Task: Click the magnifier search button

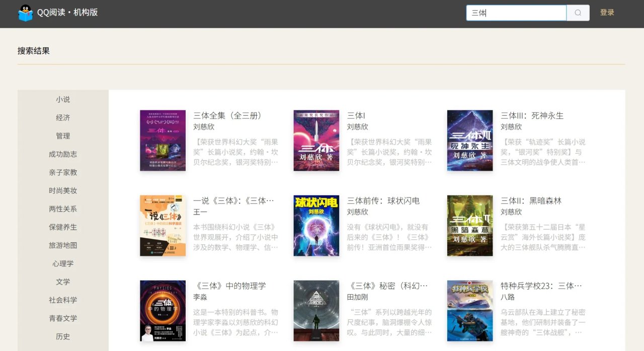Action: tap(578, 13)
